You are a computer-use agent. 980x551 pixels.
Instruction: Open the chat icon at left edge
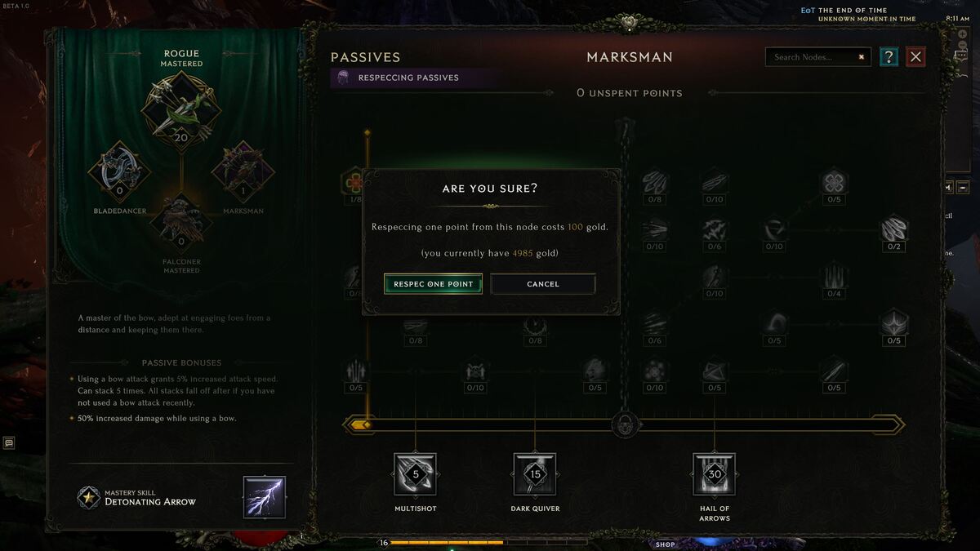click(x=9, y=442)
